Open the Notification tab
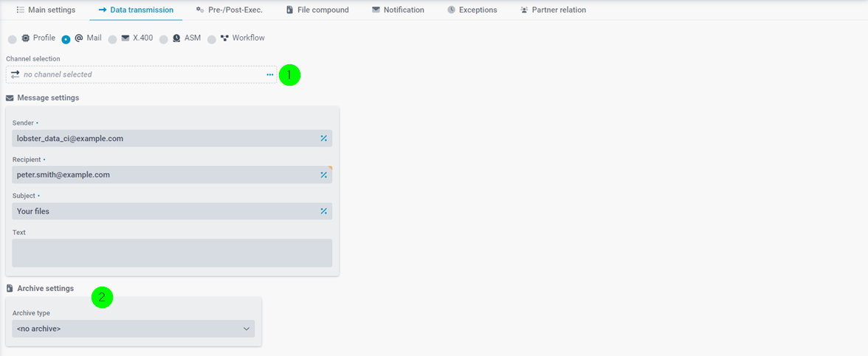The image size is (868, 356). click(398, 10)
